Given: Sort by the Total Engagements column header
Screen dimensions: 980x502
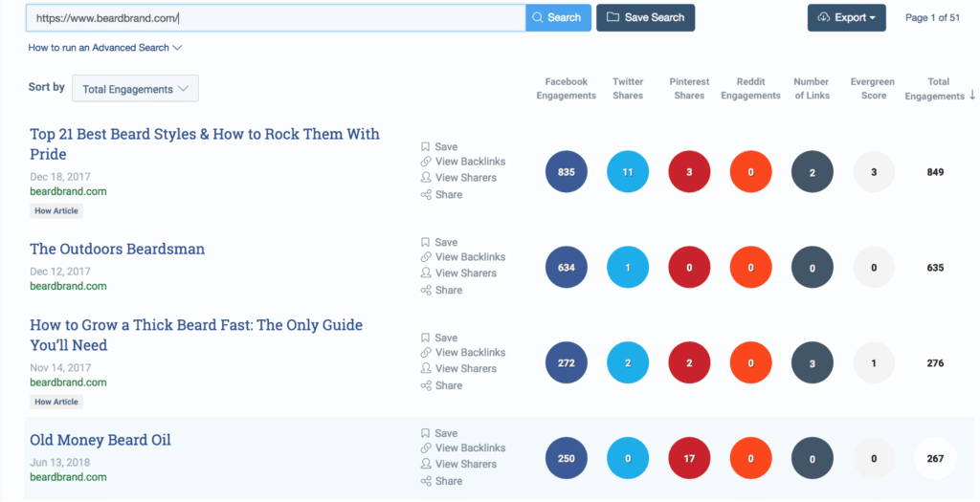Looking at the screenshot, I should pos(939,89).
